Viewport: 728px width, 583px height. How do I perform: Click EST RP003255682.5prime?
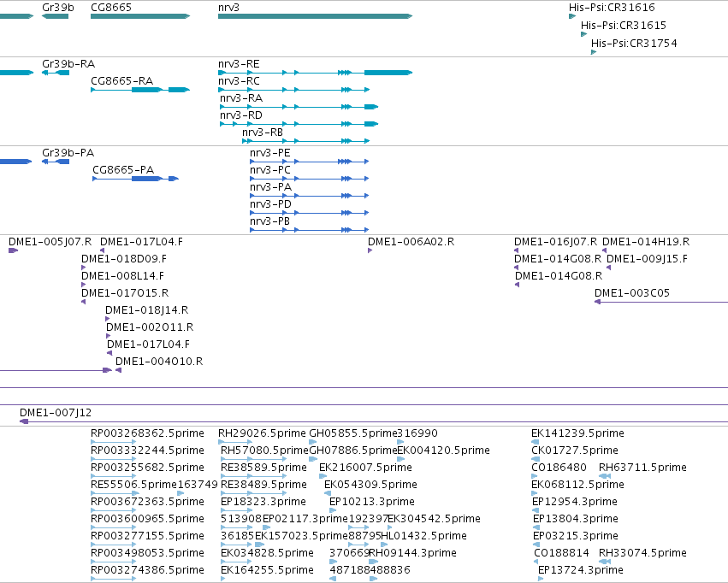[147, 468]
